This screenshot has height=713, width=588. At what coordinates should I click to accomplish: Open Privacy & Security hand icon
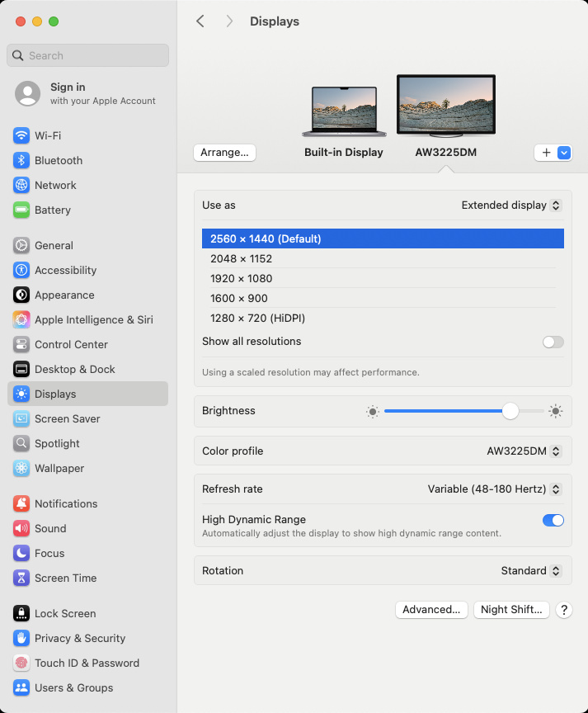[x=21, y=639]
